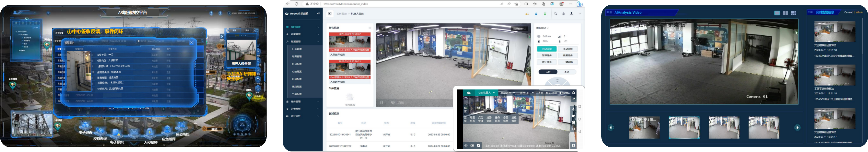
Task: Select first camera thumbnail 133-SDK 安全帽
Action: [644, 127]
